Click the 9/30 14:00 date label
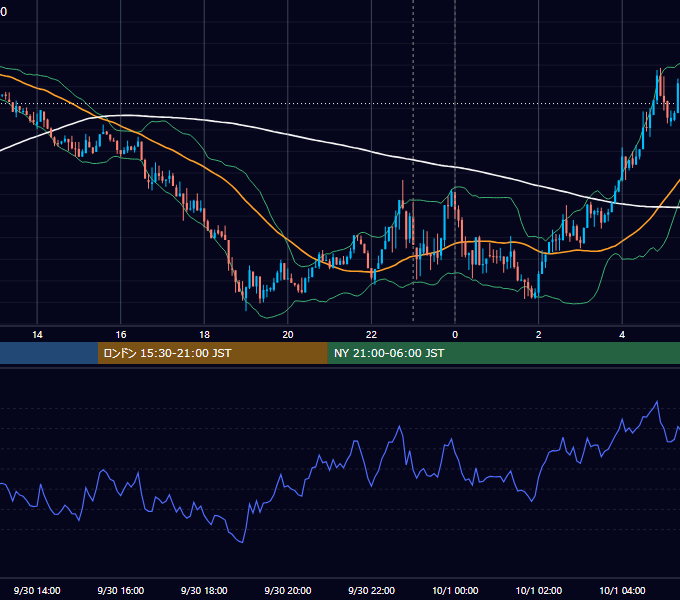 37,590
